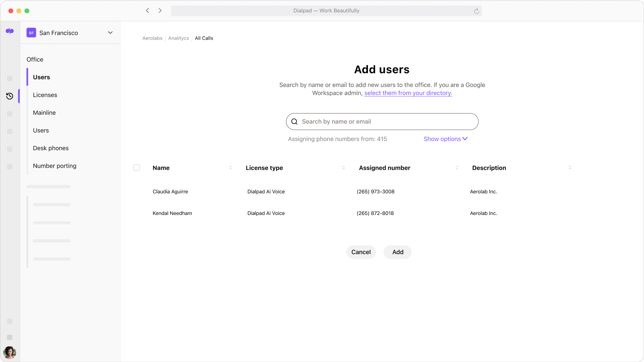Select the Claudia Aguirre name cell
This screenshot has height=362, width=644.
click(170, 192)
